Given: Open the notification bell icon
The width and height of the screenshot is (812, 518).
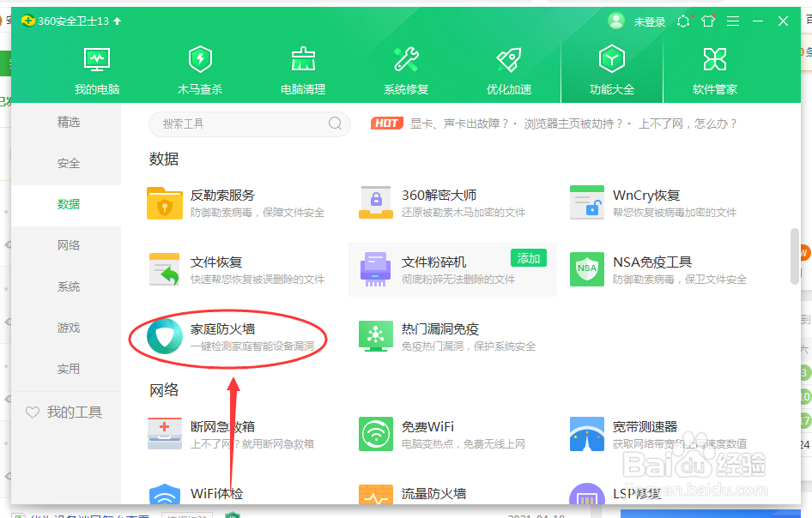Looking at the screenshot, I should (682, 21).
